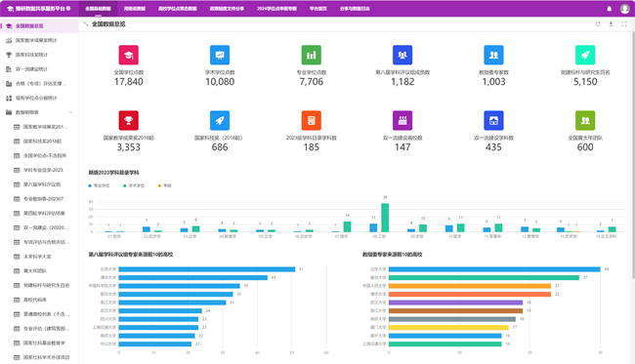Click the 学术学位点数 blue presentation icon

[x=220, y=55]
